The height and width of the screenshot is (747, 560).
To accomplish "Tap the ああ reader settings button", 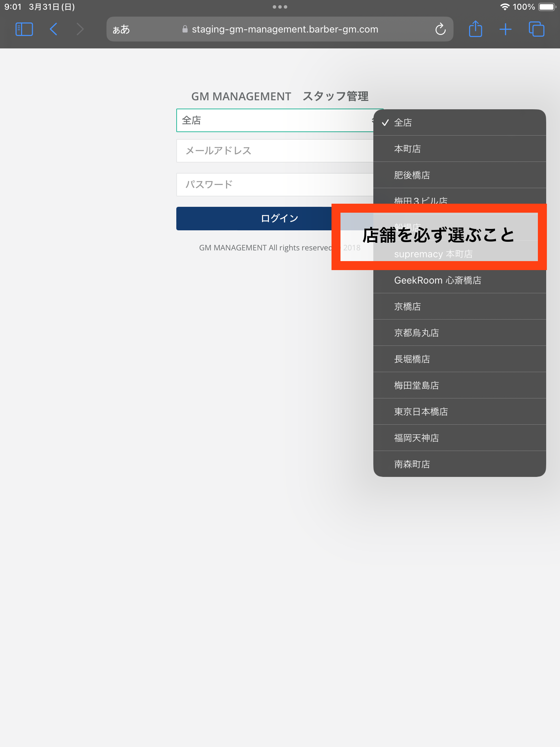I will [121, 29].
